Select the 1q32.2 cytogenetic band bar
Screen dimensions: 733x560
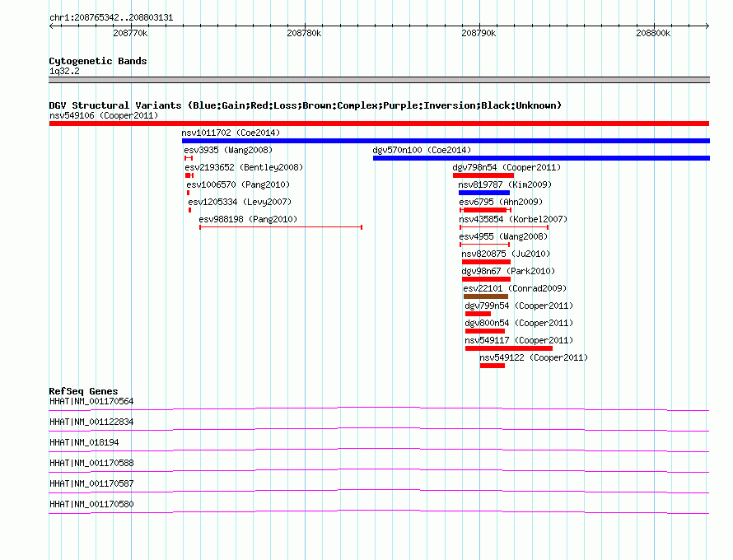(x=379, y=80)
